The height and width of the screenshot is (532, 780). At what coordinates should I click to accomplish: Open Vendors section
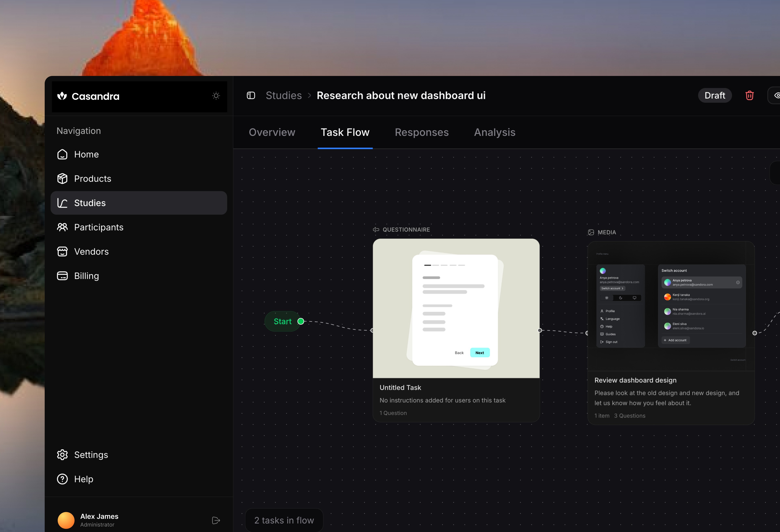91,252
